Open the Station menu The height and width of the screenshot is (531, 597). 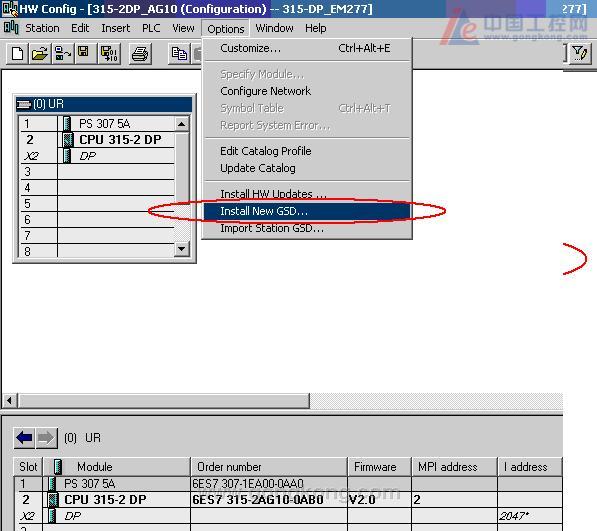click(x=42, y=28)
